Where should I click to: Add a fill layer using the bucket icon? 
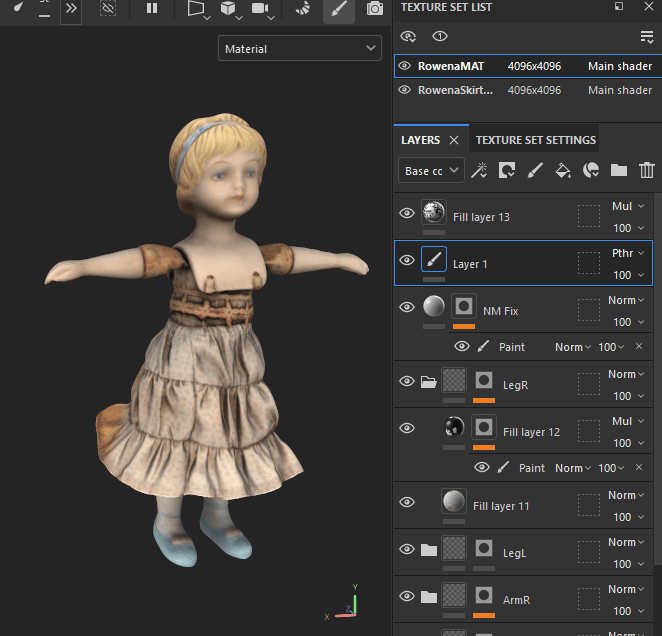click(563, 171)
